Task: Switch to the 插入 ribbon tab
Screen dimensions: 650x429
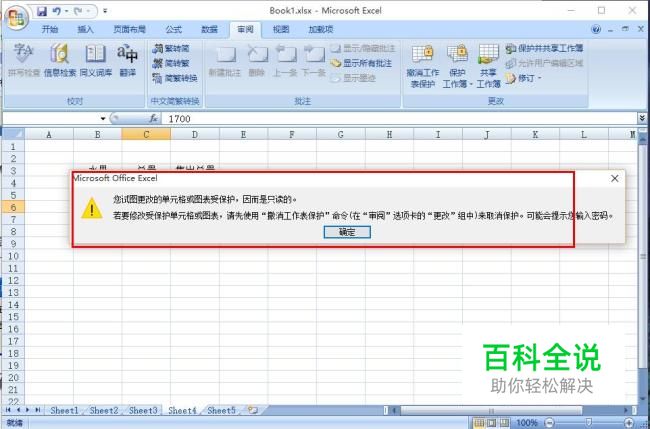Action: point(85,29)
